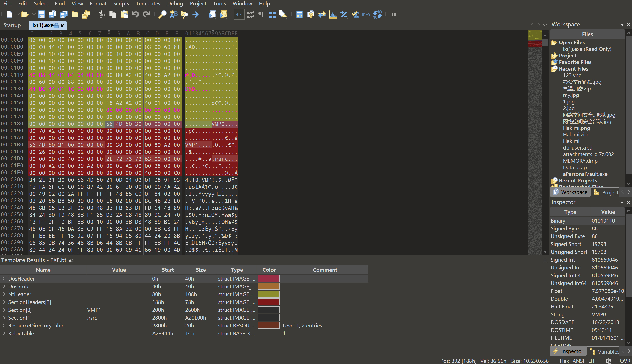
Task: Click the Run Script scroll icon
Action: click(212, 15)
